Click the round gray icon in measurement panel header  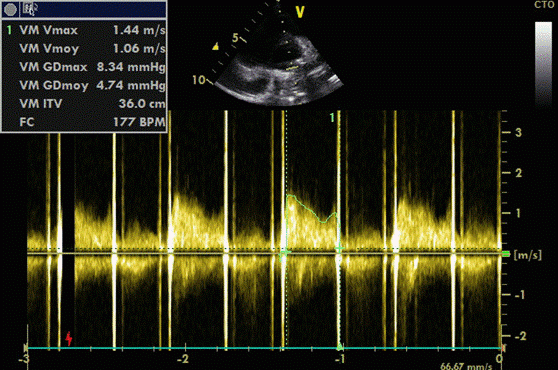[10, 10]
